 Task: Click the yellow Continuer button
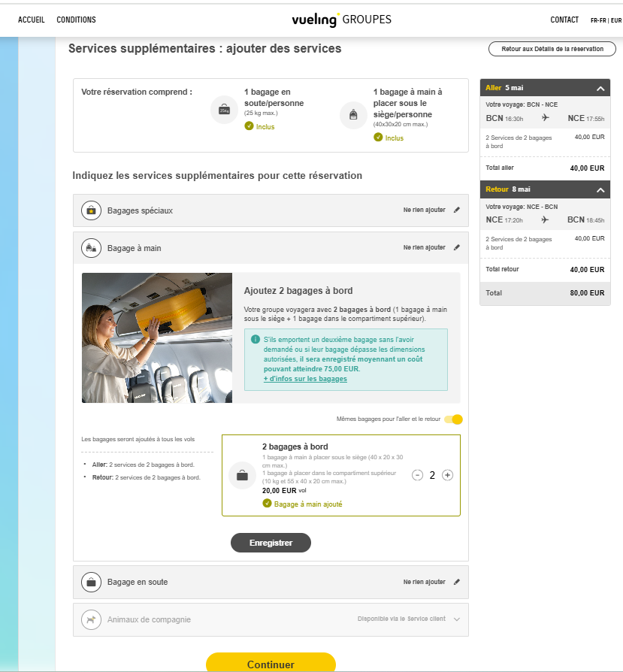pyautogui.click(x=271, y=664)
